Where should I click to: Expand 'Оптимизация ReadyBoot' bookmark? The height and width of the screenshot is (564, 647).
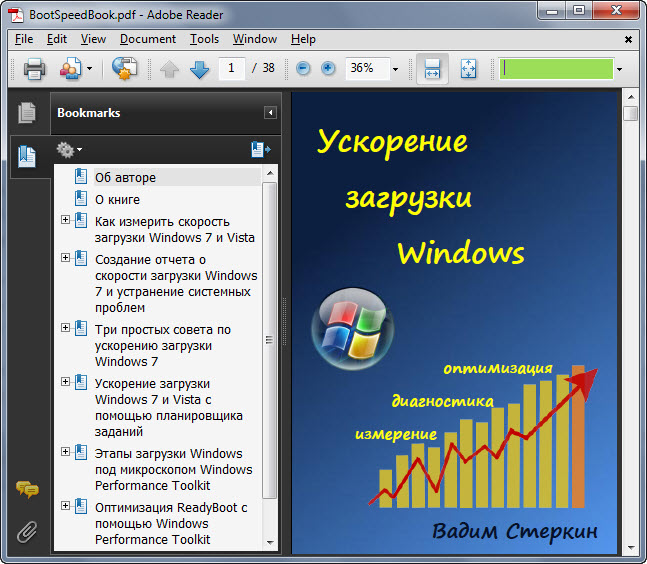point(65,505)
